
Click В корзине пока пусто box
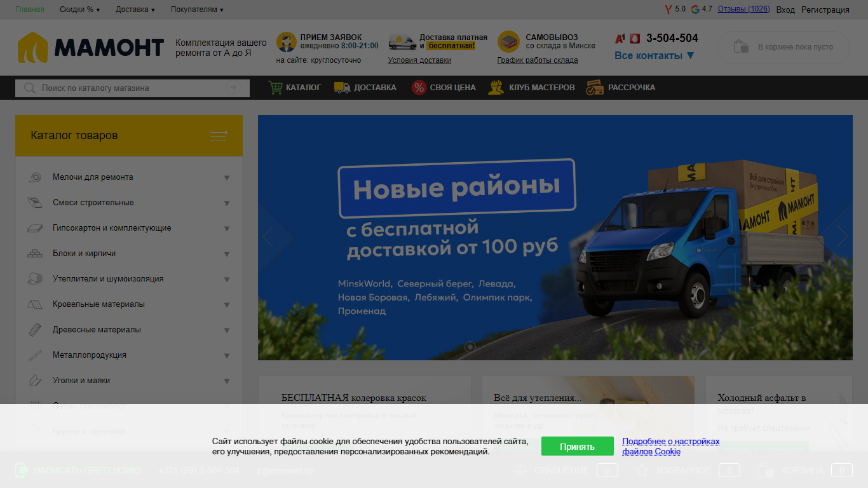pos(783,47)
